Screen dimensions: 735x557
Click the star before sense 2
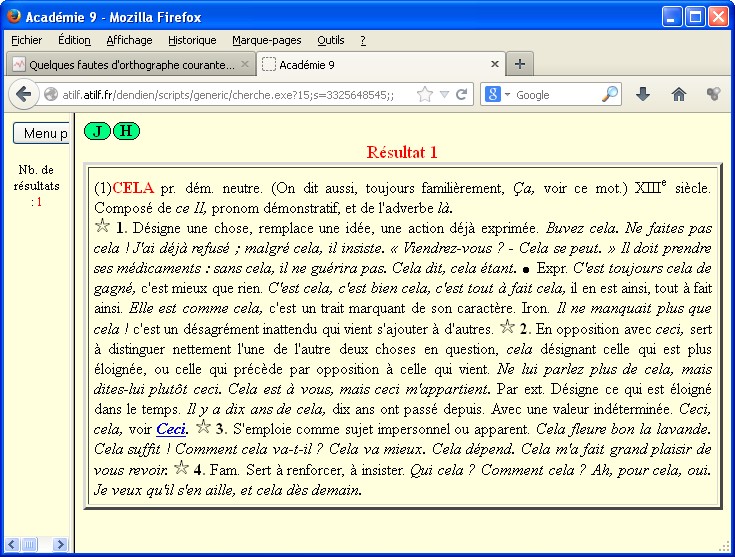pyautogui.click(x=507, y=326)
